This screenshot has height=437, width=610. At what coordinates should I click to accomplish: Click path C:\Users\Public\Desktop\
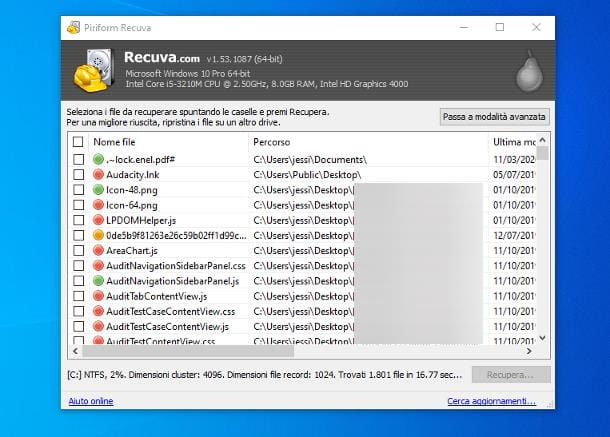click(307, 175)
